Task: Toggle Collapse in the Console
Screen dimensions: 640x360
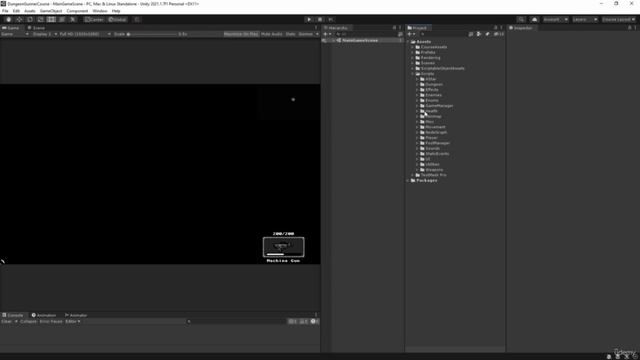Action: [x=28, y=322]
